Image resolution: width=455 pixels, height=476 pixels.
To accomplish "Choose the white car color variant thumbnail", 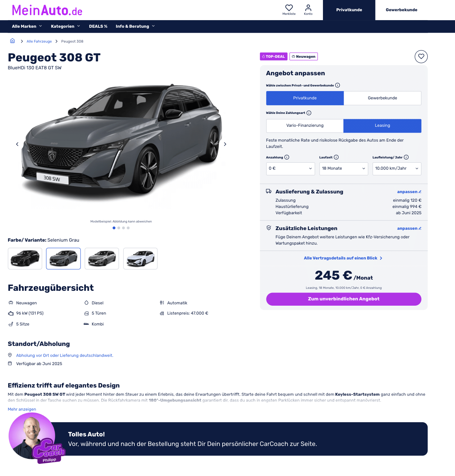I will 140,258.
